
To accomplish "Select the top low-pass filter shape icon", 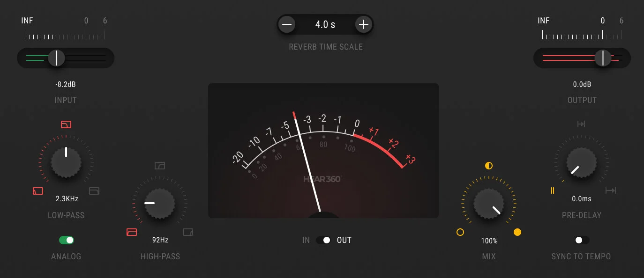I will [x=66, y=124].
